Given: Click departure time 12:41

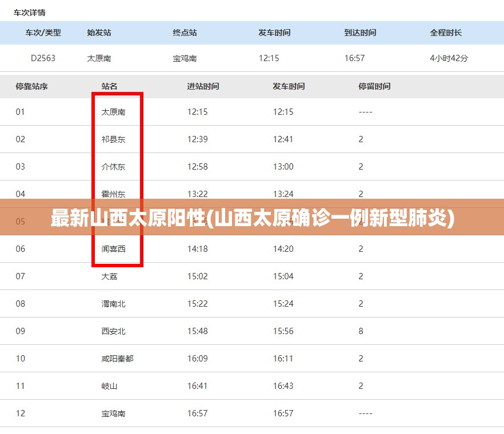Looking at the screenshot, I should (x=283, y=139).
